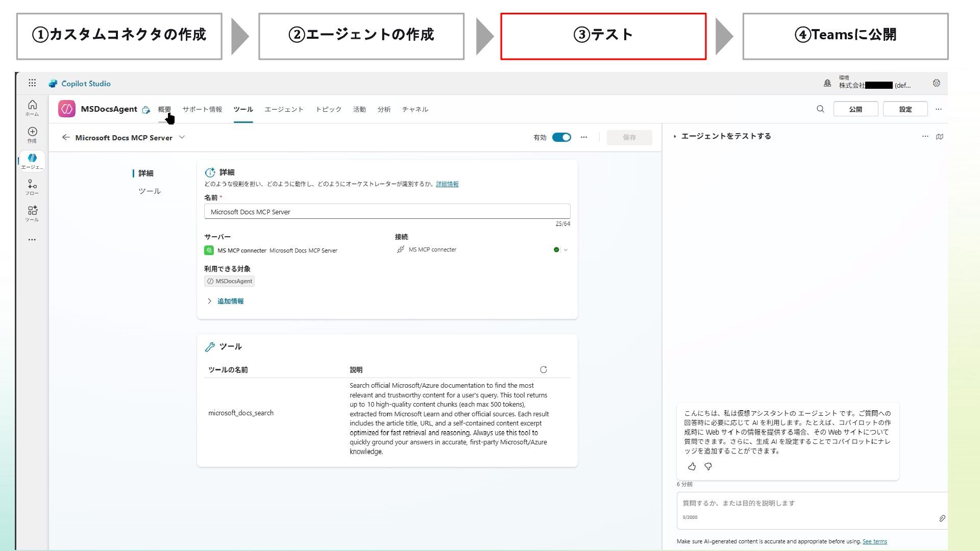Click the activity map icon in test panel
This screenshot has height=551, width=980.
click(940, 136)
